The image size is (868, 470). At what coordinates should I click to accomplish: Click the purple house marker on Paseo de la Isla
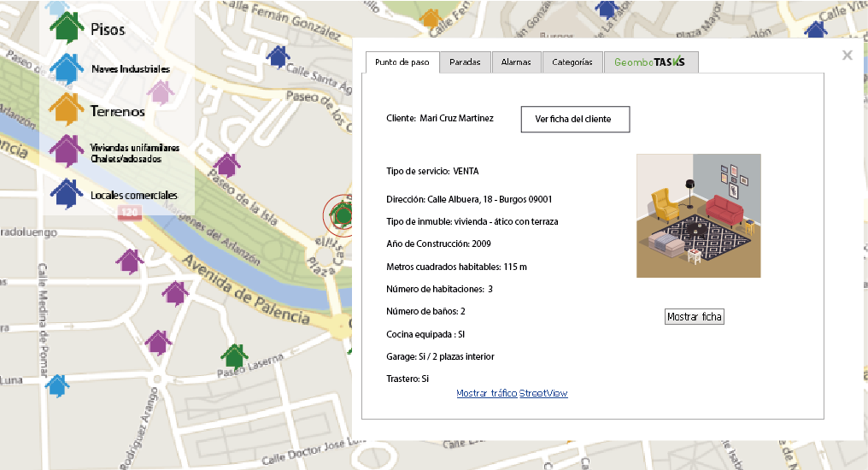click(x=226, y=165)
